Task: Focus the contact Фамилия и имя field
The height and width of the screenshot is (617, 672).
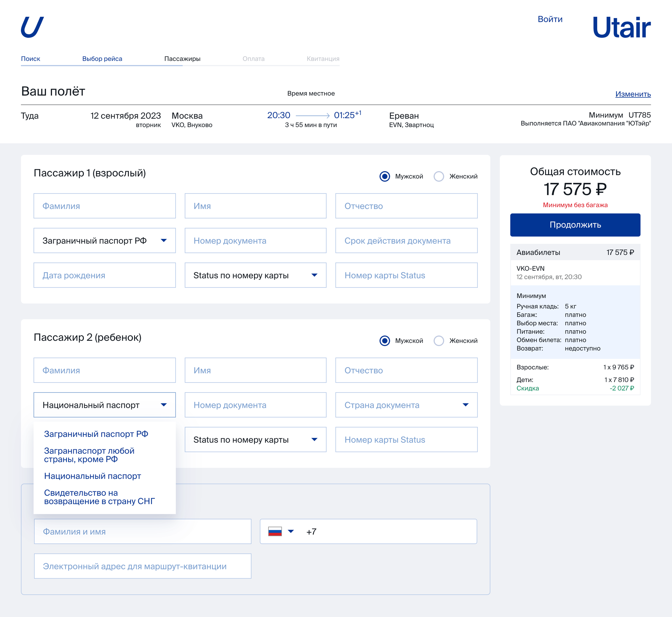Action: click(x=142, y=531)
